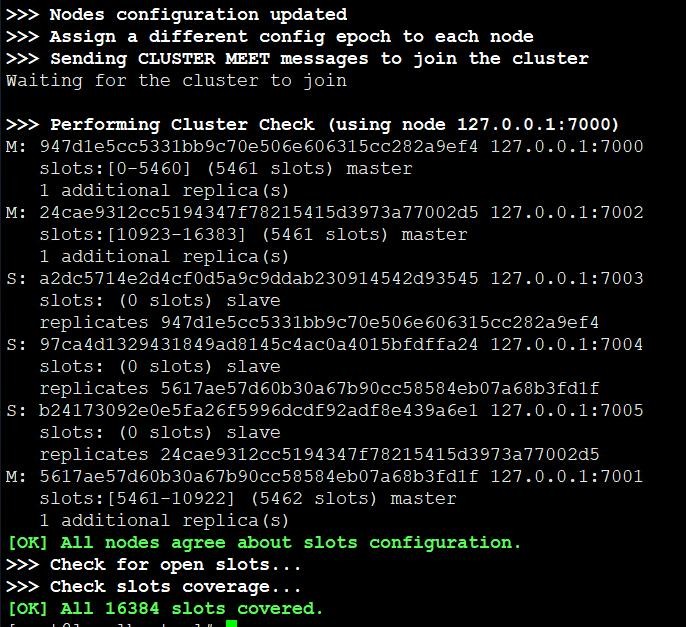Click the green terminal cursor block
The height and width of the screenshot is (627, 686).
pos(231,623)
